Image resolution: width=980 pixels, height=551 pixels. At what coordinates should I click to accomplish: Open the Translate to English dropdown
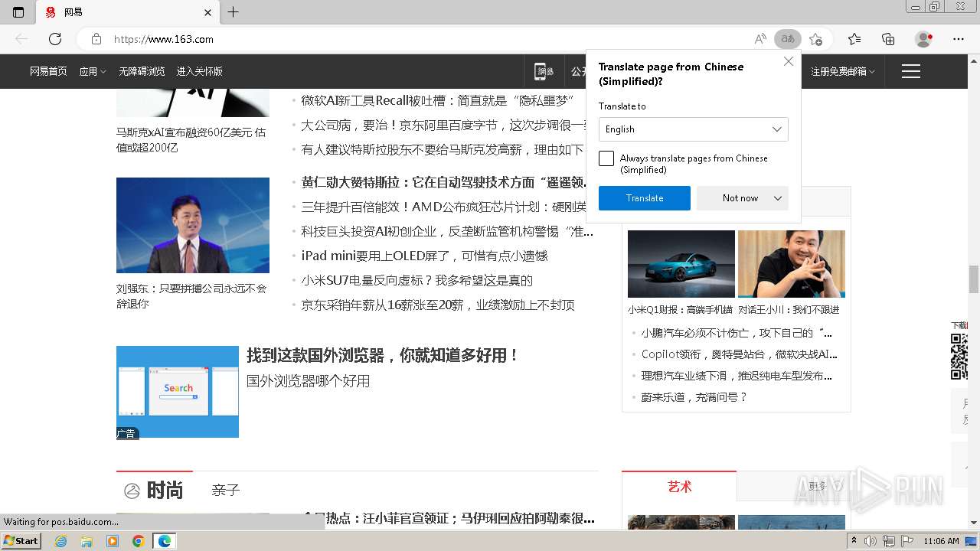[x=694, y=129]
